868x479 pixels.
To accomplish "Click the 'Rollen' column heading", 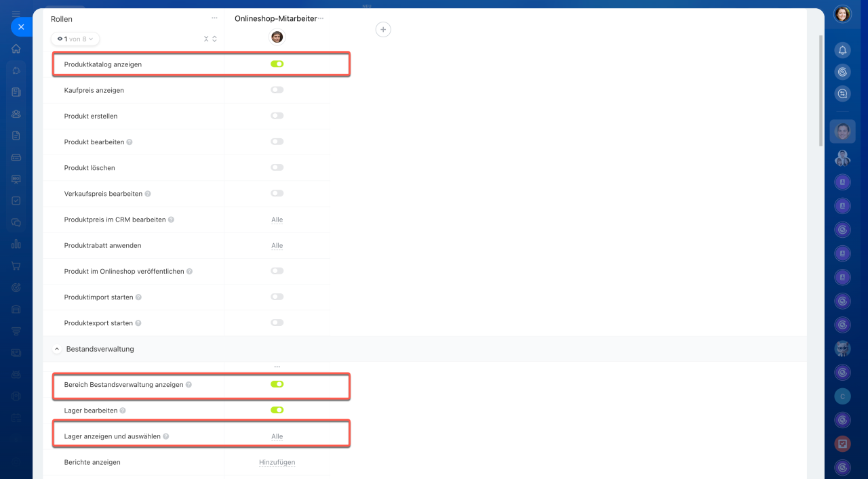I will tap(62, 19).
